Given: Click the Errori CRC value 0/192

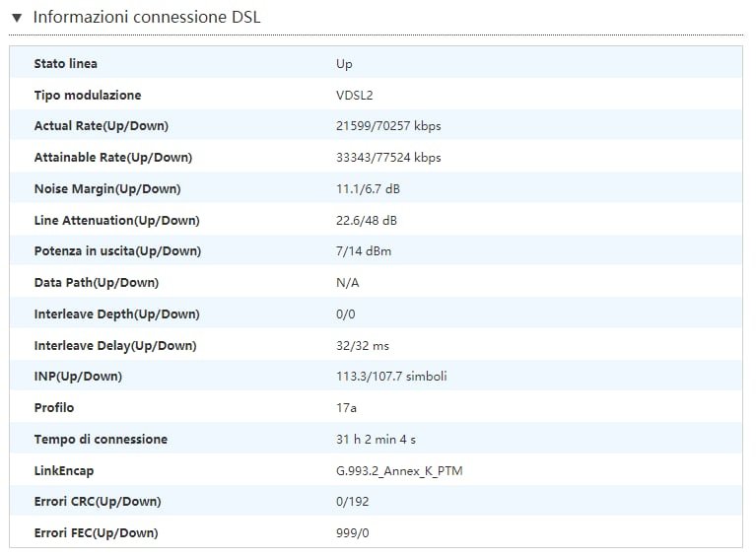Looking at the screenshot, I should [353, 502].
